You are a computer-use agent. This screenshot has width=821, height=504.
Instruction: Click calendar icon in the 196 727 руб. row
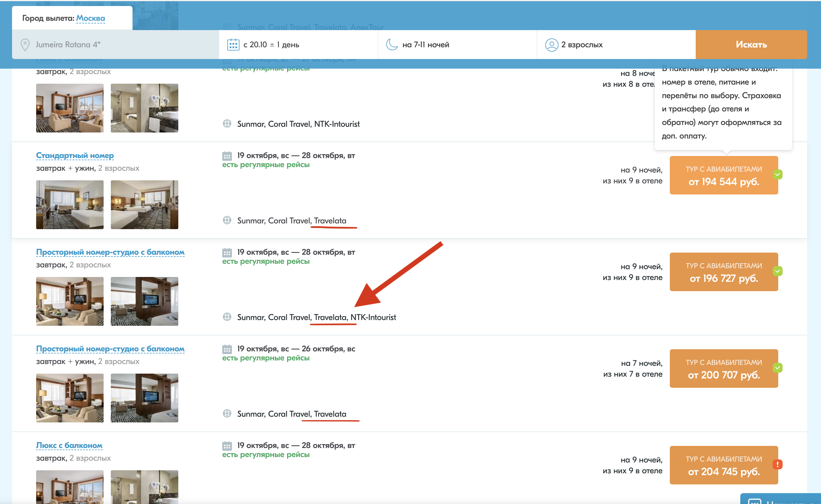click(227, 252)
